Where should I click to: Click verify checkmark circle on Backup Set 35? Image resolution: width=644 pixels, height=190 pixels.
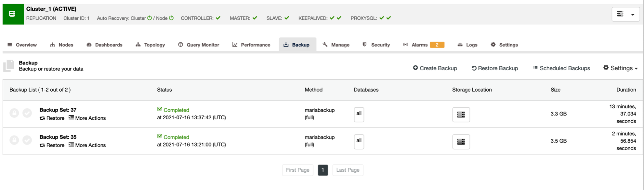pyautogui.click(x=27, y=140)
